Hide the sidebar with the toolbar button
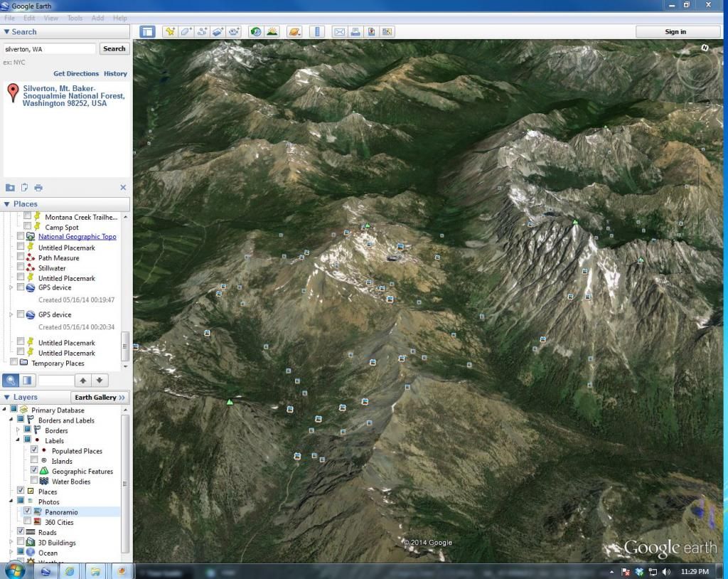728x579 pixels. 148,31
